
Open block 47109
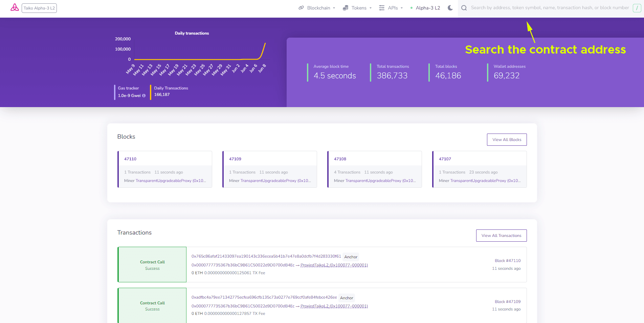[235, 159]
